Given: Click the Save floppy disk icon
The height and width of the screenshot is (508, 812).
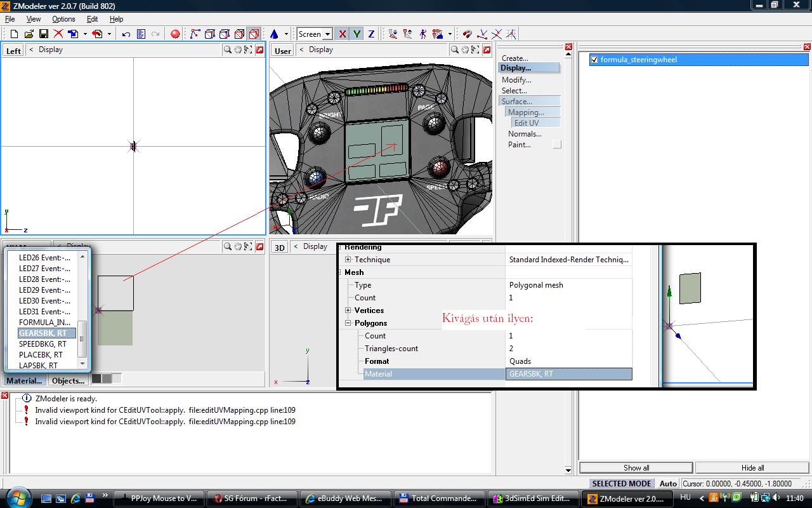Looking at the screenshot, I should 44,34.
